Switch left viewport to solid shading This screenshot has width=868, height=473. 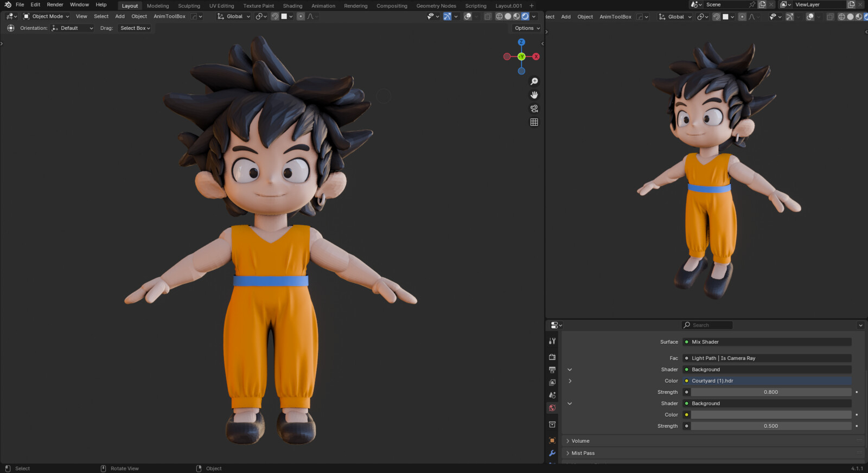point(508,16)
